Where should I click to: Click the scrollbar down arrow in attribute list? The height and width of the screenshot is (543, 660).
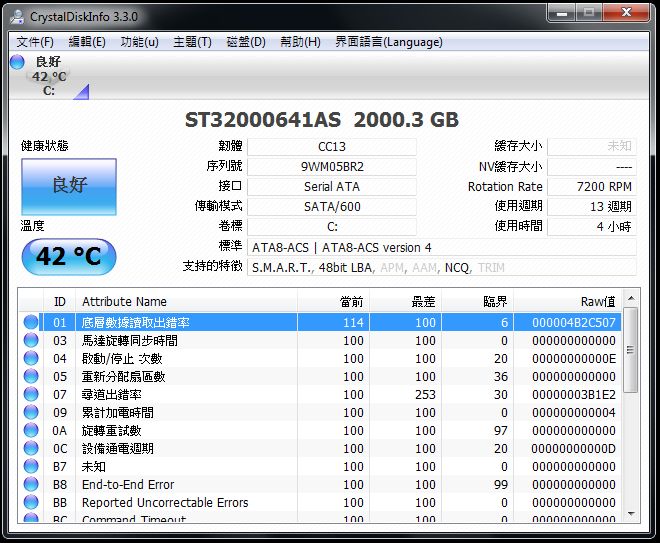pos(631,514)
